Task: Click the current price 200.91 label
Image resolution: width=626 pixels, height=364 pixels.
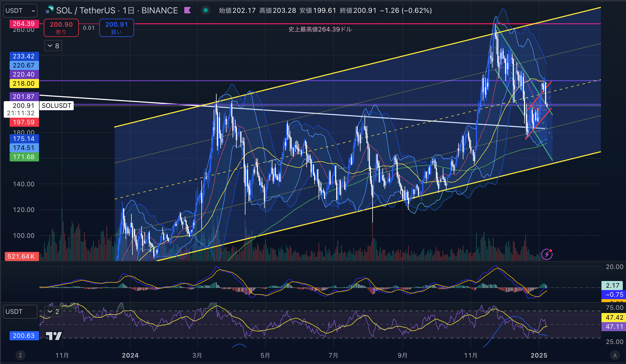Action: coord(24,106)
